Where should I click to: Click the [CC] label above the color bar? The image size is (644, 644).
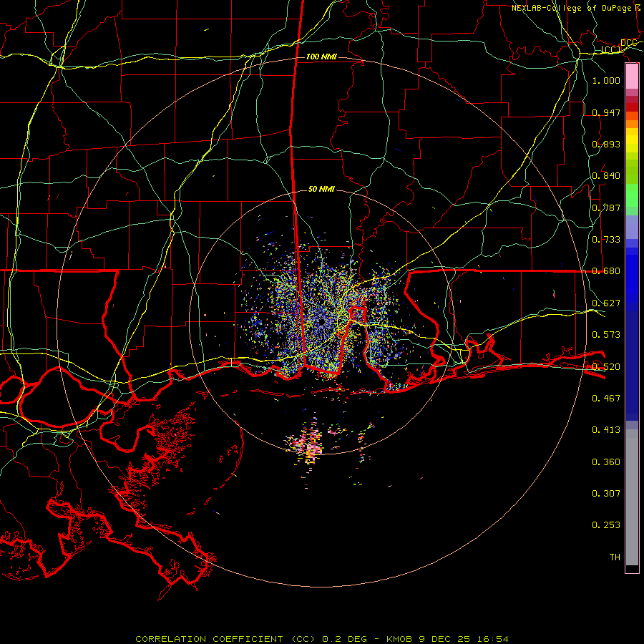click(x=610, y=49)
